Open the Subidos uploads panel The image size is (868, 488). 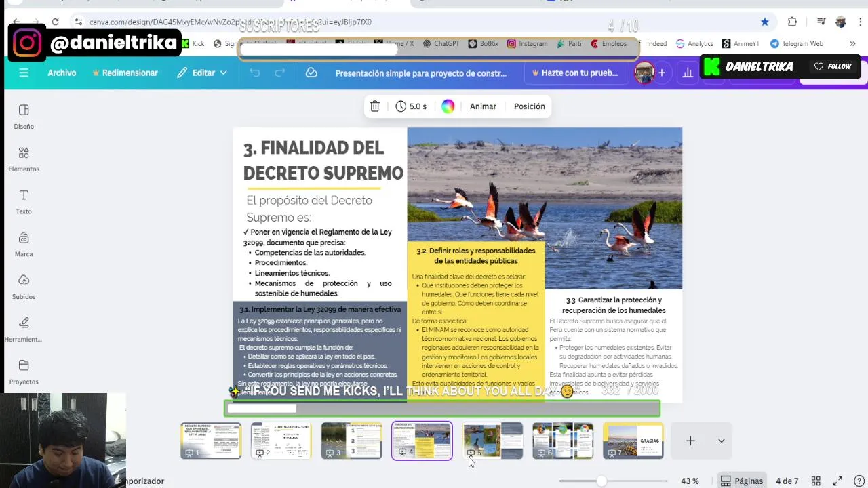click(x=24, y=287)
